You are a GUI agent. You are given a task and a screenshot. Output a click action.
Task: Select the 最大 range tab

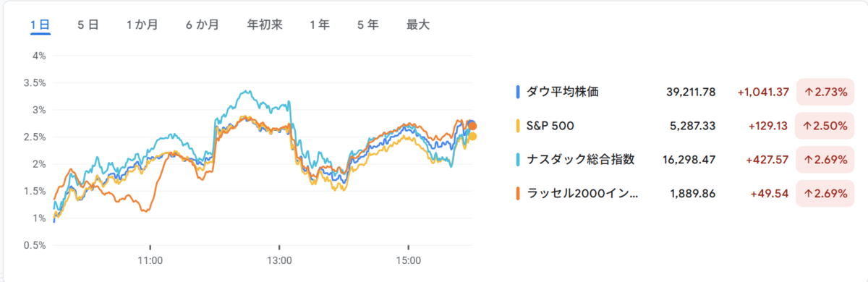(418, 25)
